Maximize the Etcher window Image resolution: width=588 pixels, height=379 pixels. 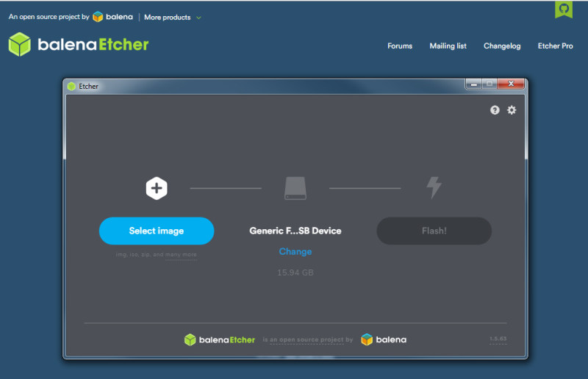pyautogui.click(x=490, y=84)
